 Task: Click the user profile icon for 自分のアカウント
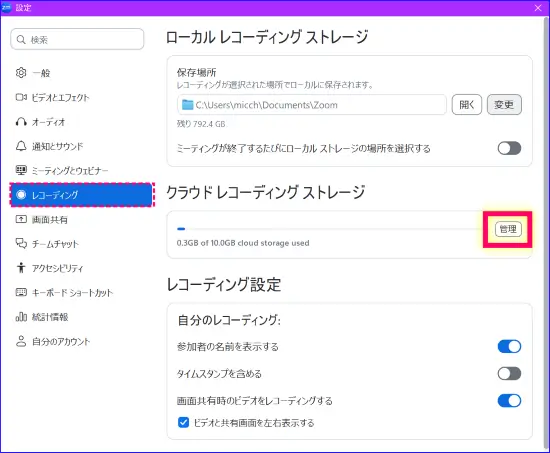coord(21,341)
